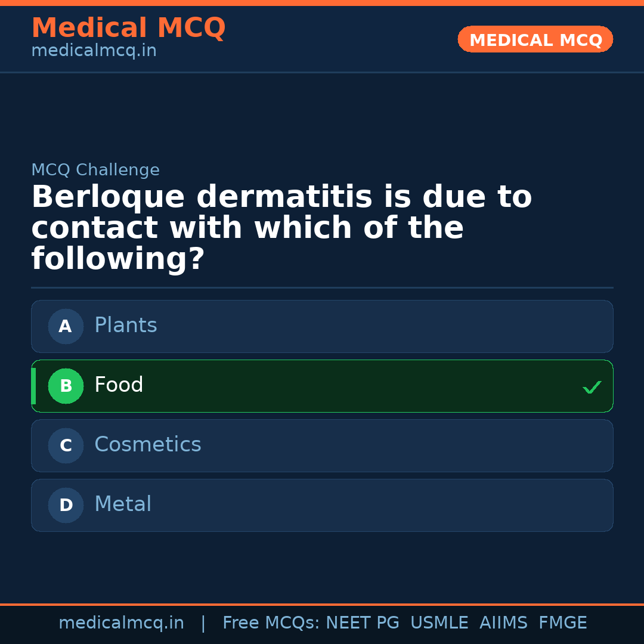Click the question text about Berloque dermatitis
644x644 pixels.
click(x=280, y=227)
